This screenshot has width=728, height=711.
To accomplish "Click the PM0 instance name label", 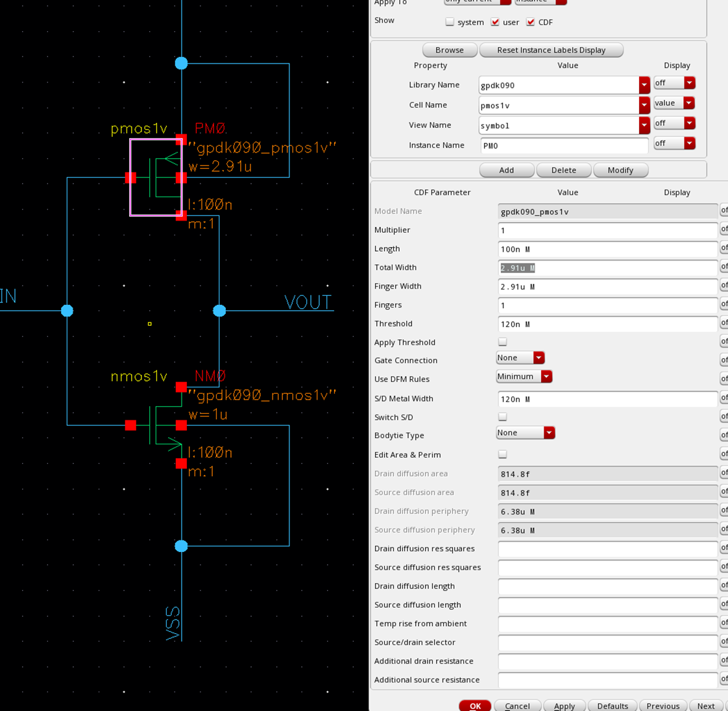I will pos(210,128).
